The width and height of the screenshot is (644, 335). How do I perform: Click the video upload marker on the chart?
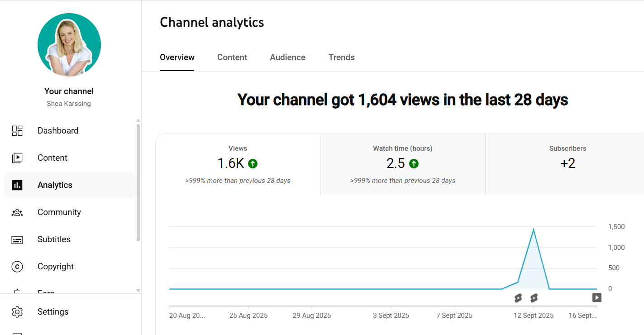(534, 297)
